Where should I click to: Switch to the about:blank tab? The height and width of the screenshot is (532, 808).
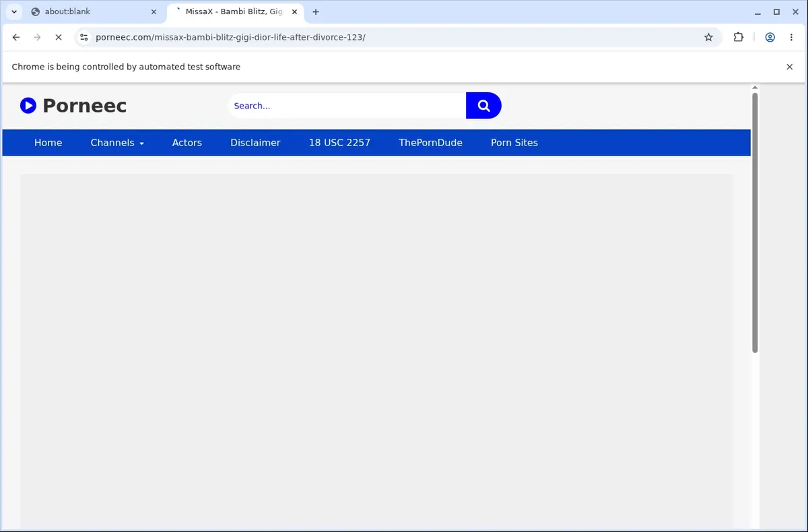coord(94,11)
